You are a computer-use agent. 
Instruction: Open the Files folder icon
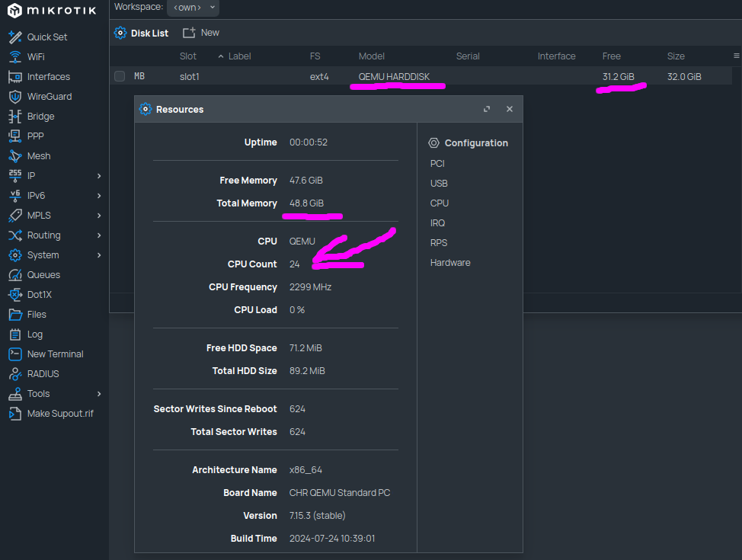[x=15, y=315]
